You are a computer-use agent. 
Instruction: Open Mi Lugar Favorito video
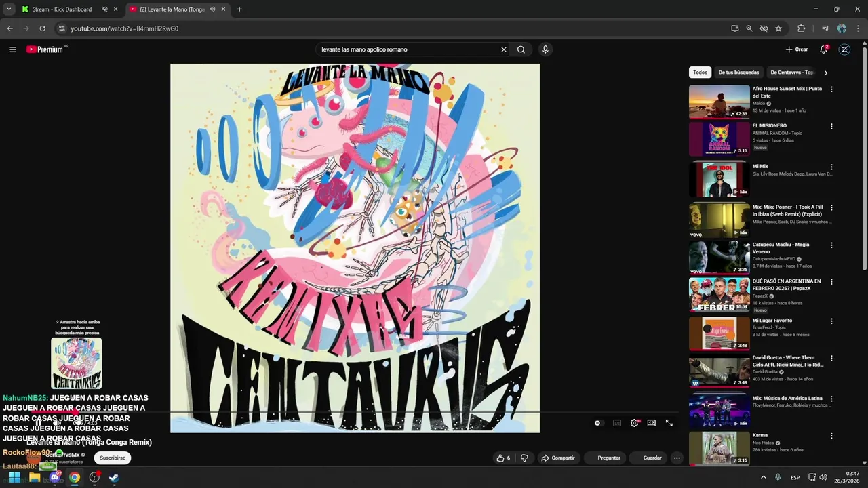tap(719, 333)
